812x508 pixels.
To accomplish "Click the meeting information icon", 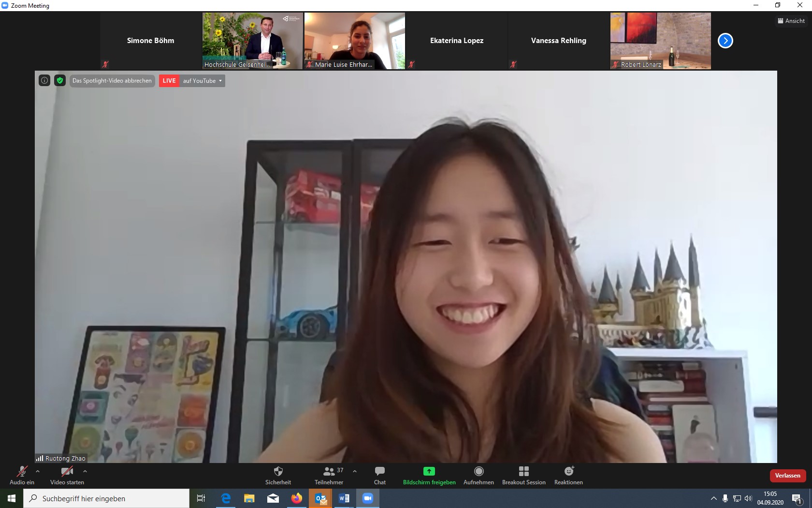I will point(44,81).
